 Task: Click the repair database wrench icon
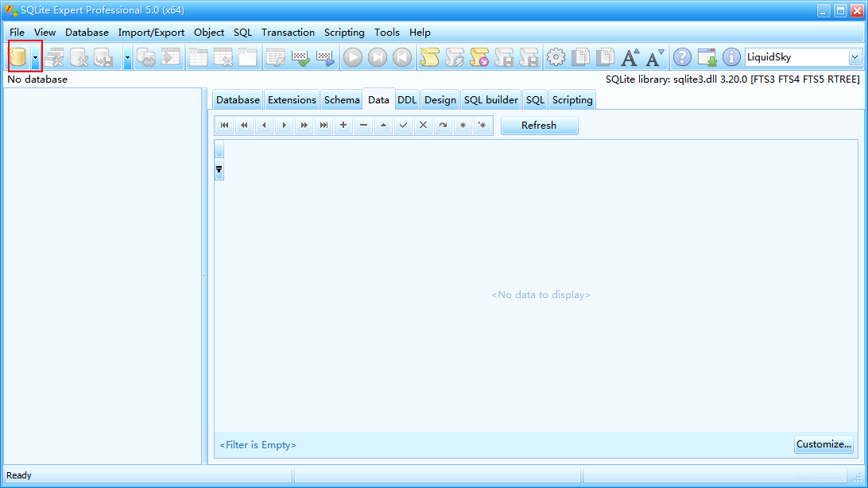click(79, 57)
